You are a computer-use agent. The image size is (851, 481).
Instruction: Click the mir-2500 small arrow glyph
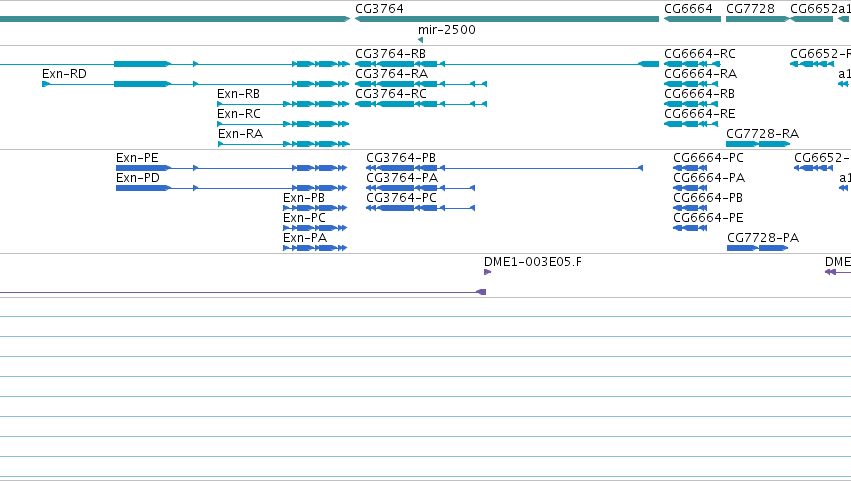[x=420, y=40]
